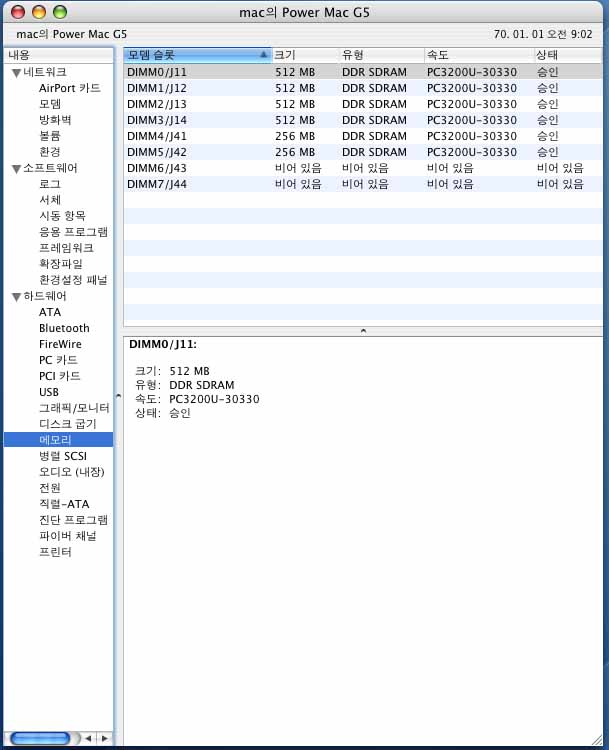Click the sidebar scrollbar left arrow

pyautogui.click(x=87, y=739)
